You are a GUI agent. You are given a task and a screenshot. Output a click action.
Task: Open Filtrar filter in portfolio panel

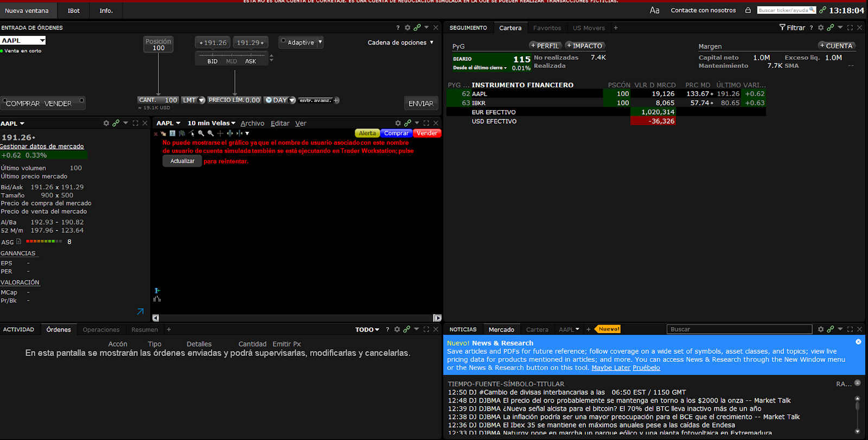[792, 28]
